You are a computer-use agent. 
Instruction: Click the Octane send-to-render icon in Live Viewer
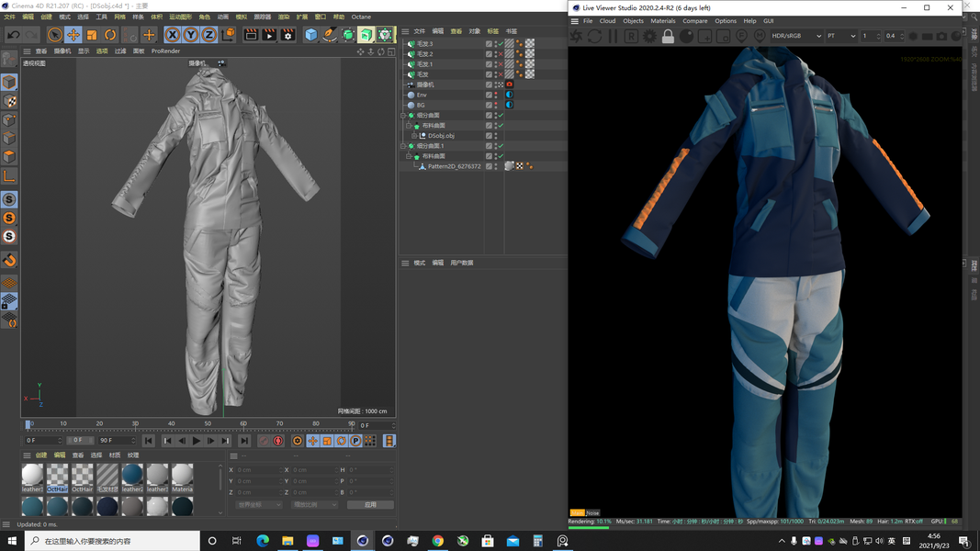tap(576, 36)
